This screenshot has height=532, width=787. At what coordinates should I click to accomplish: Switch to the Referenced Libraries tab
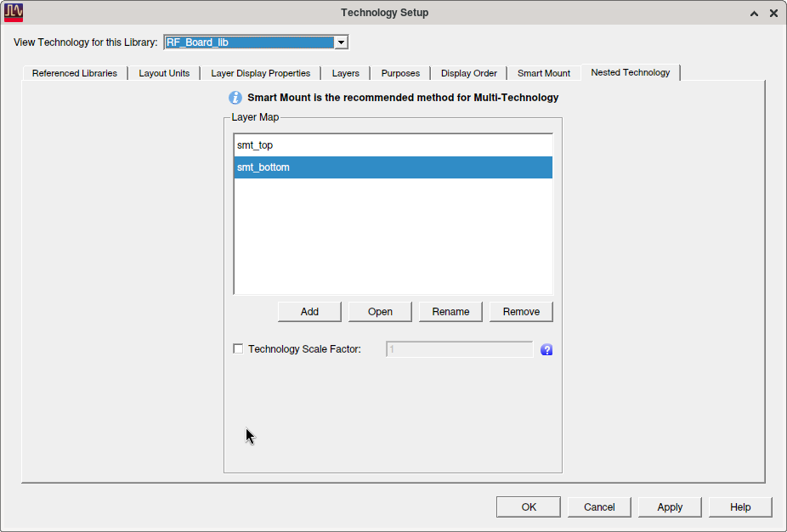pos(74,73)
